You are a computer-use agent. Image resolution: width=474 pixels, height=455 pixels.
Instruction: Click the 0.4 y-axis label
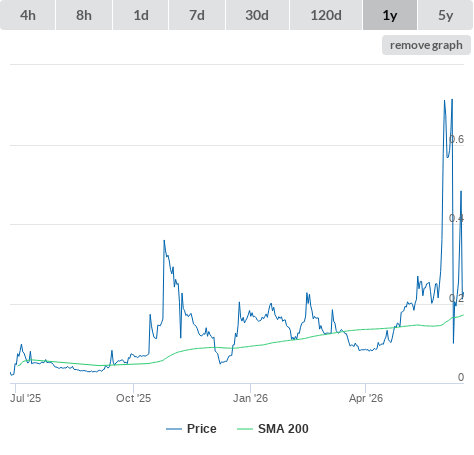(456, 218)
